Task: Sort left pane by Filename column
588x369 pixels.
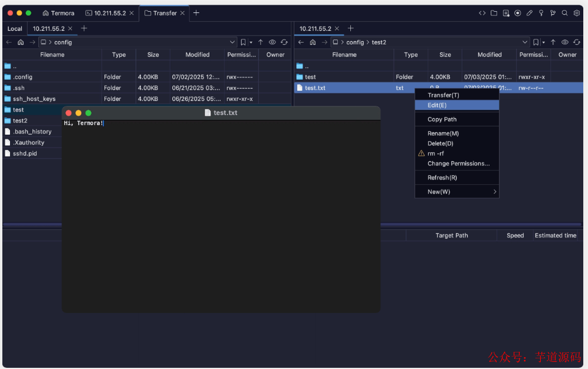Action: coord(52,55)
